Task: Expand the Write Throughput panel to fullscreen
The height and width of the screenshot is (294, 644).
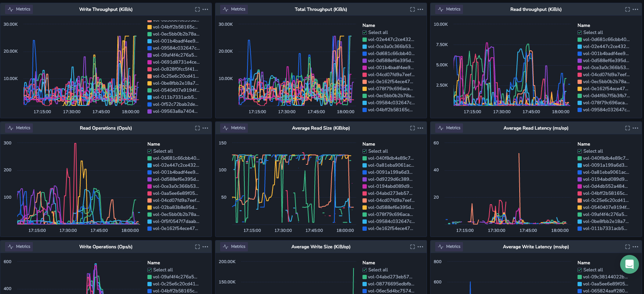Action: [197, 9]
